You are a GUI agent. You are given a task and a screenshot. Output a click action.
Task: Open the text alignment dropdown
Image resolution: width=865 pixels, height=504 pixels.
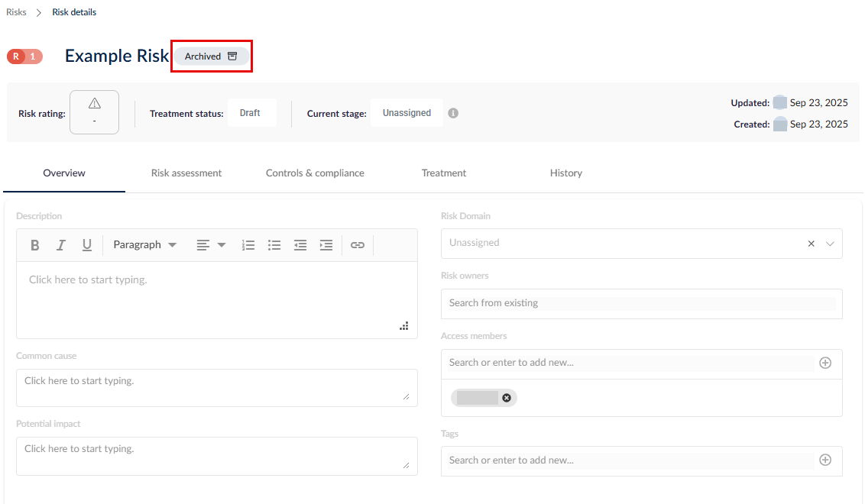(211, 245)
